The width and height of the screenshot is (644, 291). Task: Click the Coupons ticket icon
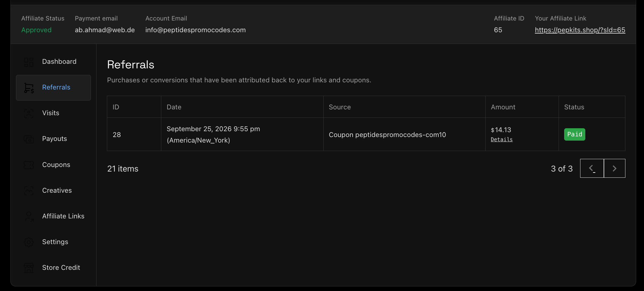click(29, 165)
